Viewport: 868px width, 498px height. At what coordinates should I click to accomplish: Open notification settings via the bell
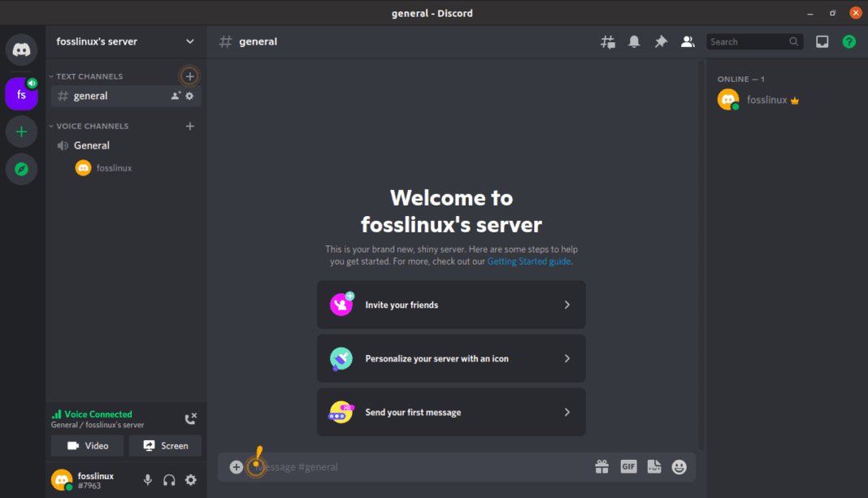pyautogui.click(x=634, y=41)
